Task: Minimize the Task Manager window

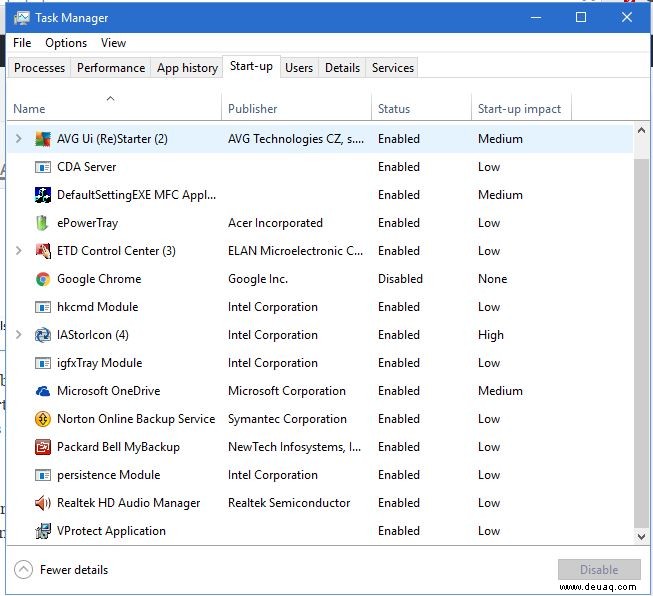Action: point(536,17)
